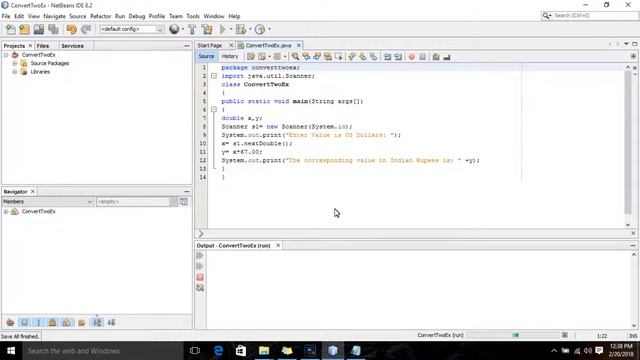Click the globe browser icon in toolbar
The height and width of the screenshot is (360, 640).
(174, 29)
